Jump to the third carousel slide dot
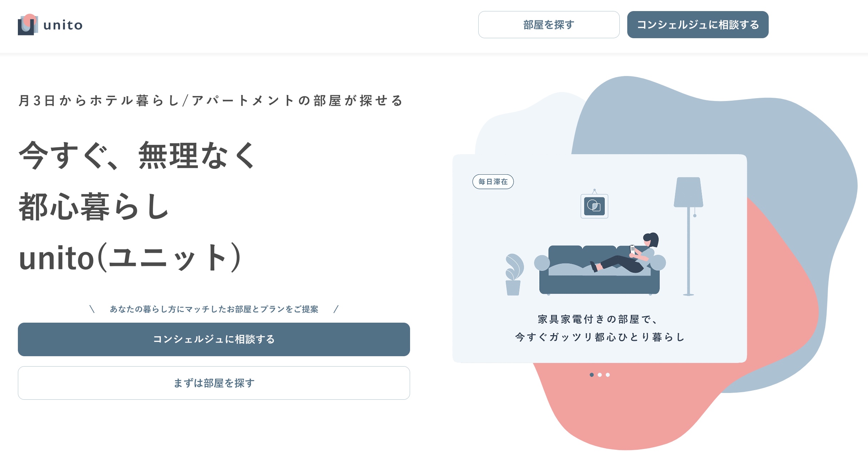Viewport: 868px width, 454px height. coord(608,375)
